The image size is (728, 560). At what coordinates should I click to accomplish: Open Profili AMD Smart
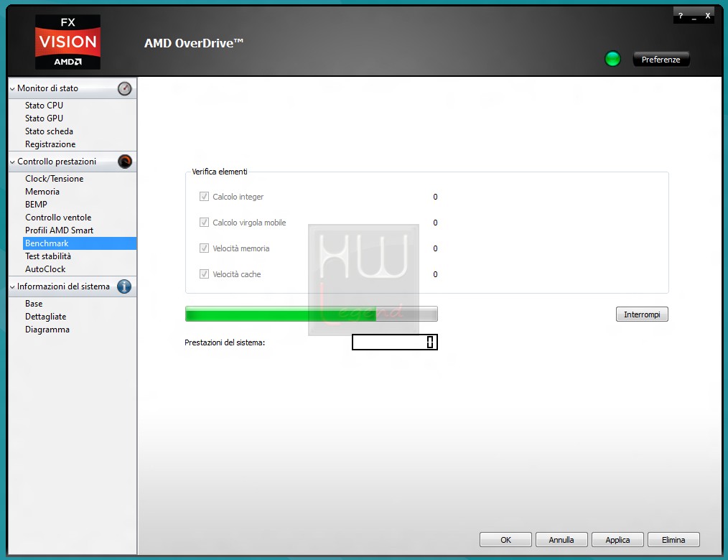click(59, 230)
